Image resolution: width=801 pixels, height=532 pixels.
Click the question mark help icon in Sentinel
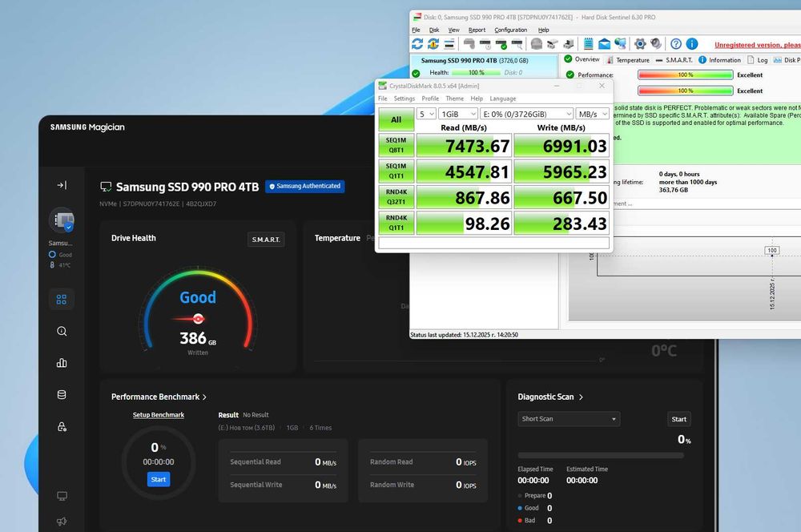coord(676,44)
